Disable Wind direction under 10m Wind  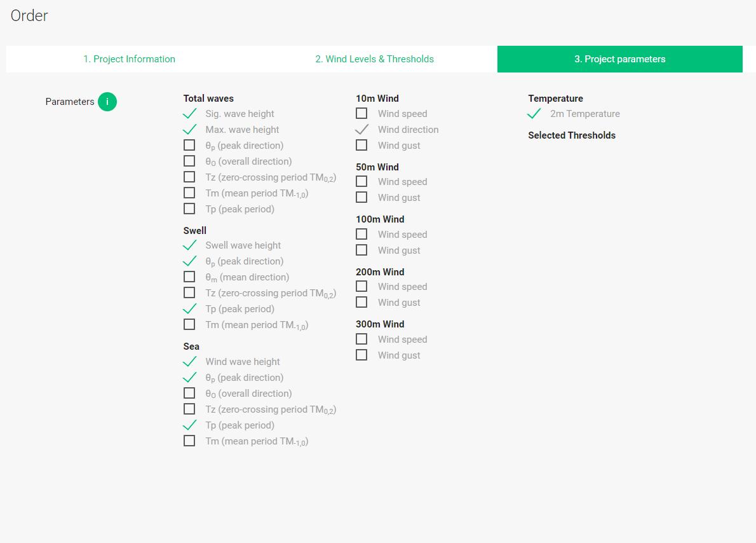361,129
